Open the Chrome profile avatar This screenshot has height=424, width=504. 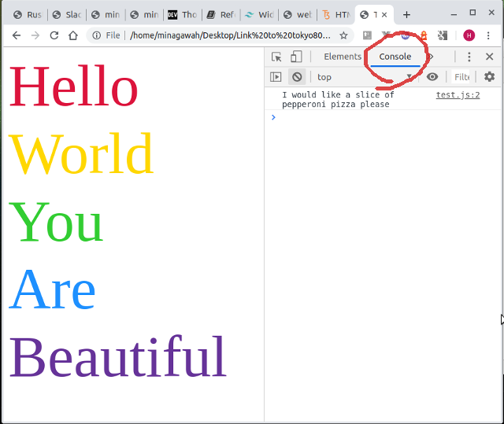tap(469, 35)
